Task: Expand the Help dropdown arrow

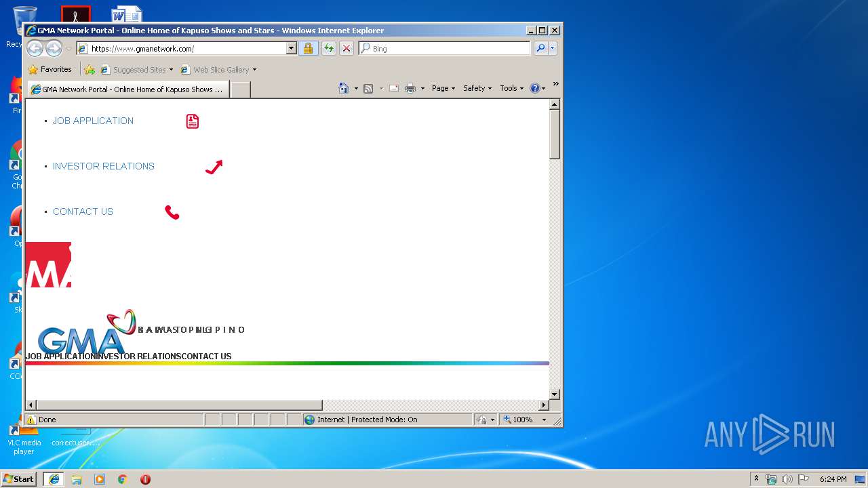Action: click(543, 88)
